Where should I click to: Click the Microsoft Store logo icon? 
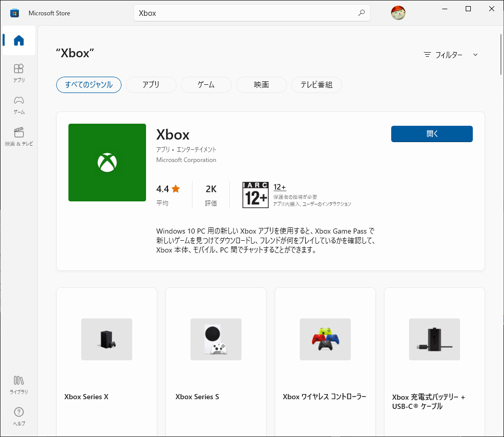[14, 13]
